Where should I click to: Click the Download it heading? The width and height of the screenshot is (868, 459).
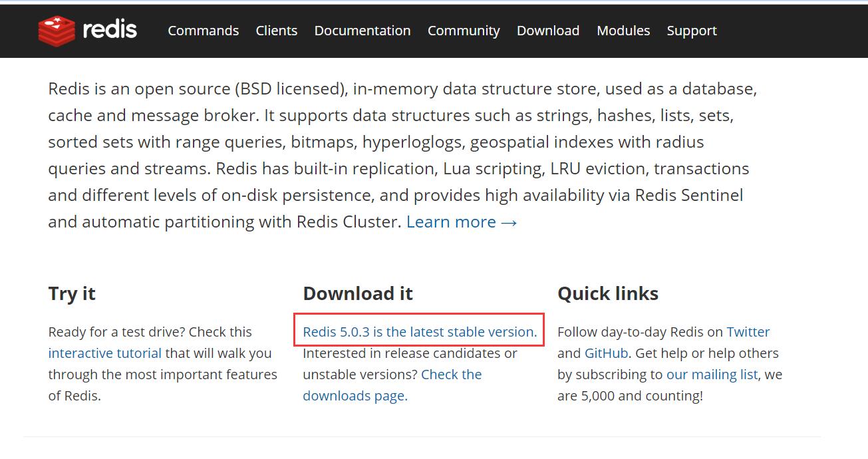coord(358,293)
